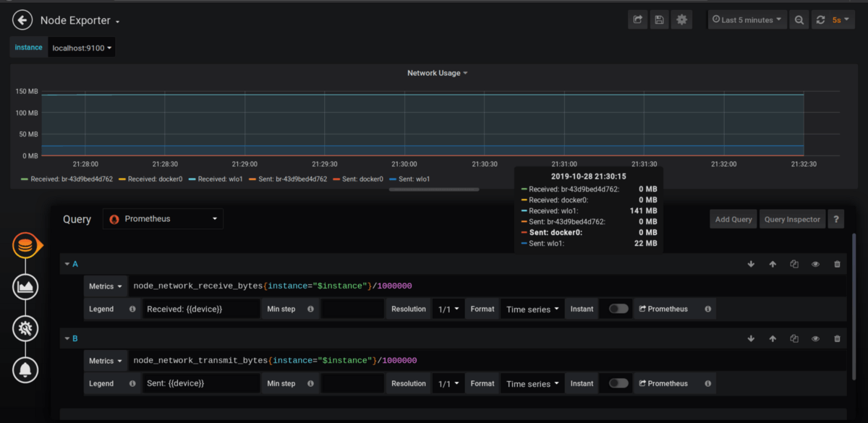
Task: Toggle Sent: wlo1 legend series
Action: pyautogui.click(x=414, y=179)
